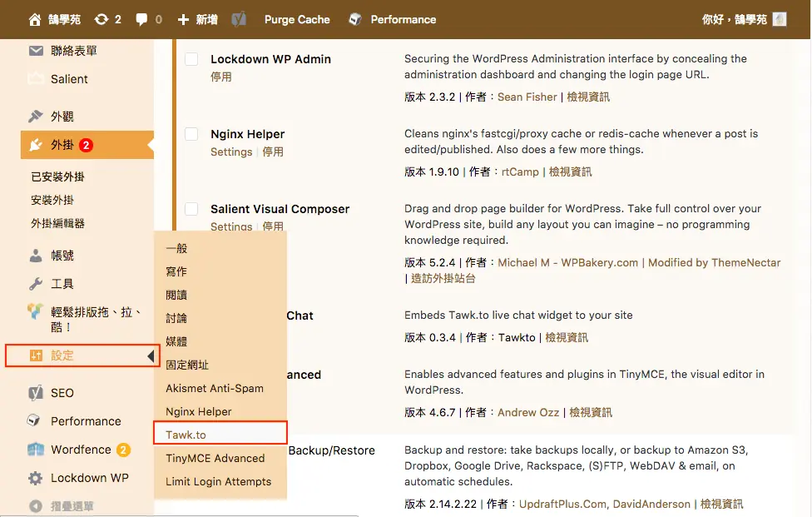The width and height of the screenshot is (812, 517).
Task: Select the Nginx Helper checkbox
Action: click(x=191, y=134)
